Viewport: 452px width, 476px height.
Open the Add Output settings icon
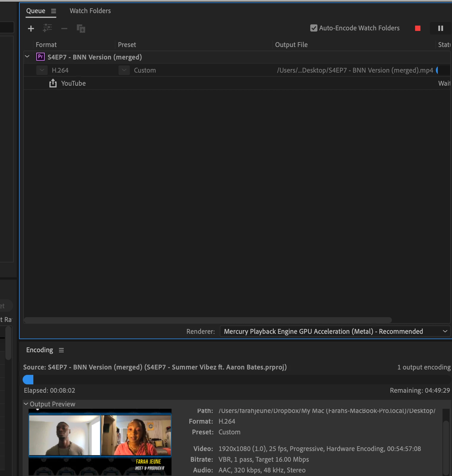(48, 28)
